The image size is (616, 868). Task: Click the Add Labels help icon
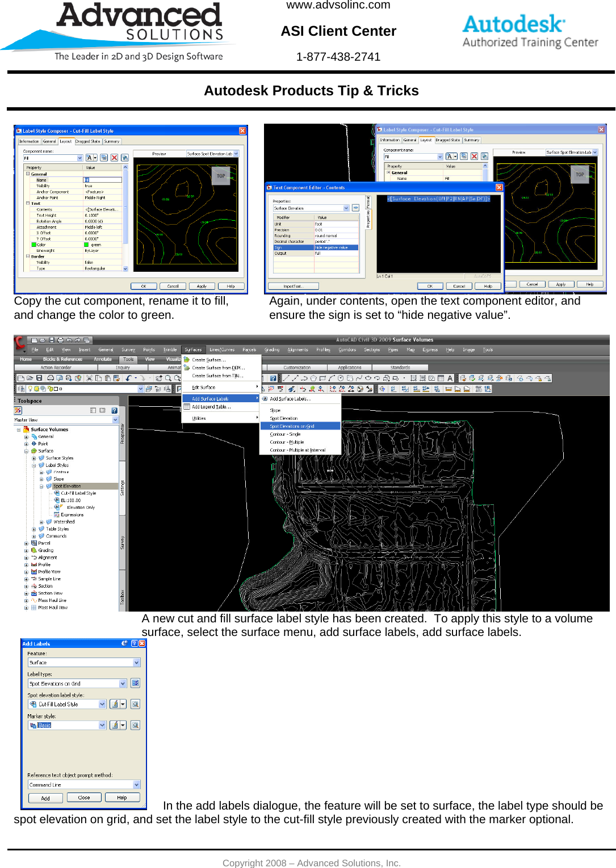134,643
